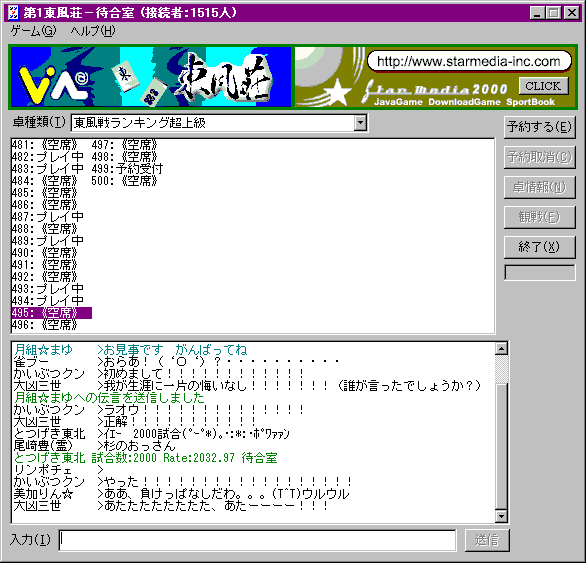Click the empty status box under 終了

[540, 273]
